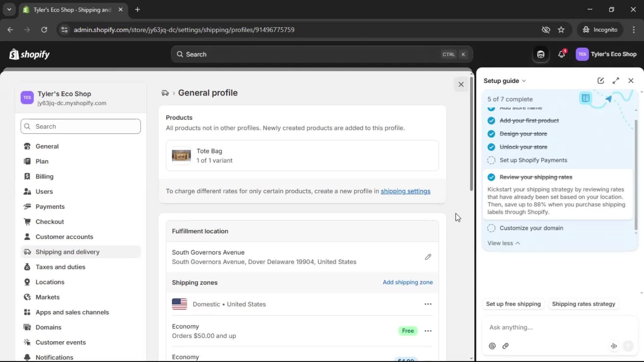Open Payments settings from the sidebar

(50, 206)
